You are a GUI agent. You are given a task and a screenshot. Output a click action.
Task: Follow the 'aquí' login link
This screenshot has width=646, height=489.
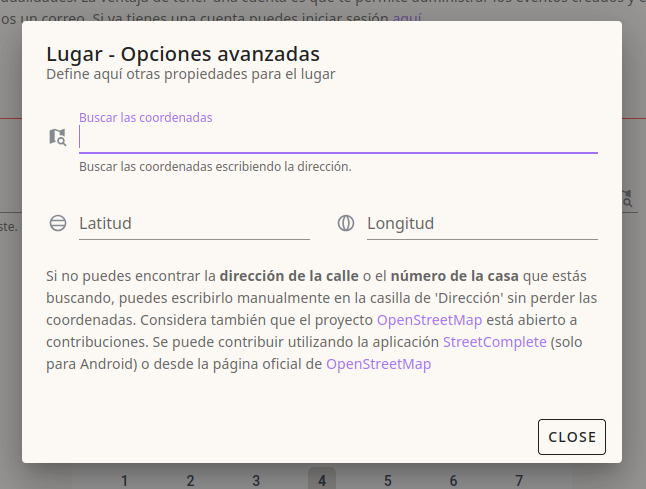coord(406,18)
